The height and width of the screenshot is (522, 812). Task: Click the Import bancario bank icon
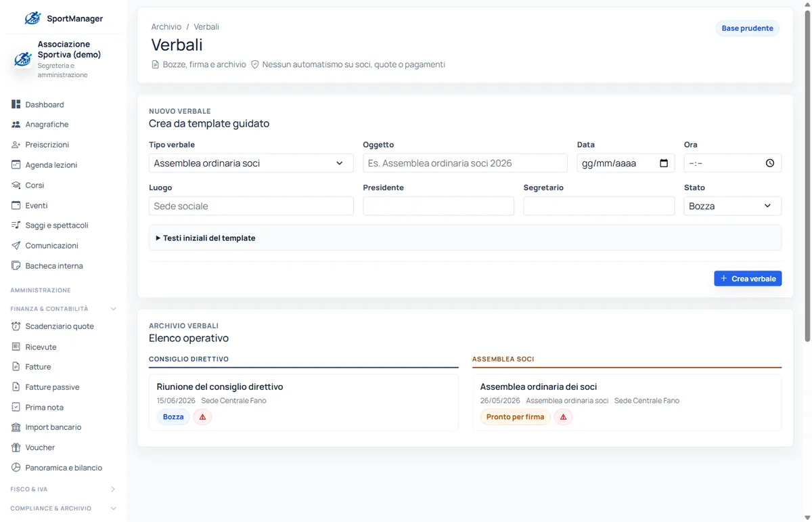click(x=16, y=427)
